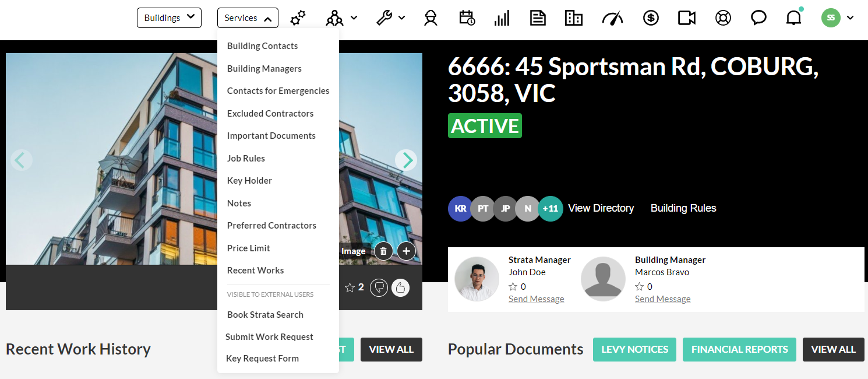868x379 pixels.
Task: Select the buildings icon in the top bar
Action: pyautogui.click(x=573, y=17)
